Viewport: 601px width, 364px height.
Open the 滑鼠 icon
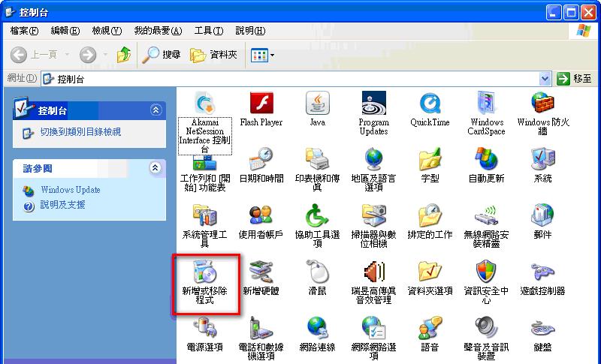[x=317, y=272]
